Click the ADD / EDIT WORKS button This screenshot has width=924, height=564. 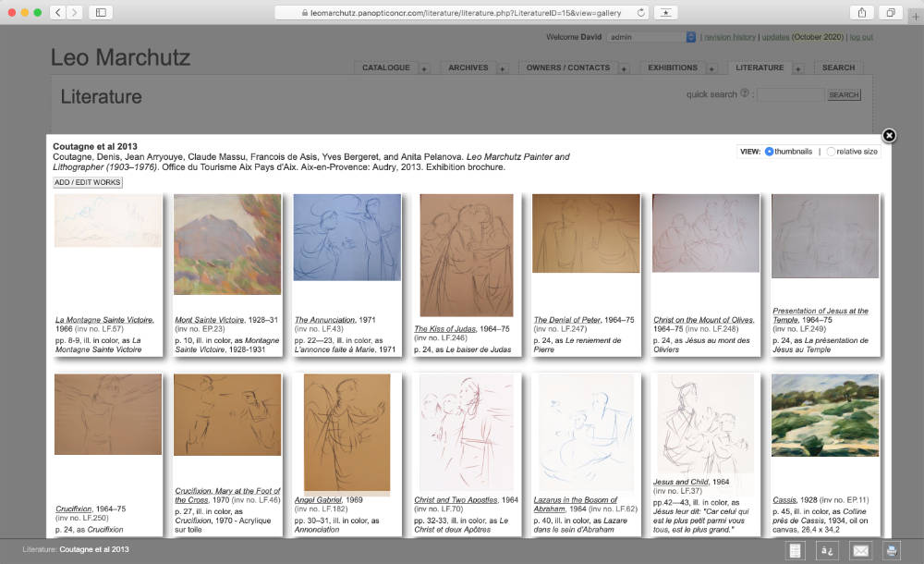(88, 182)
